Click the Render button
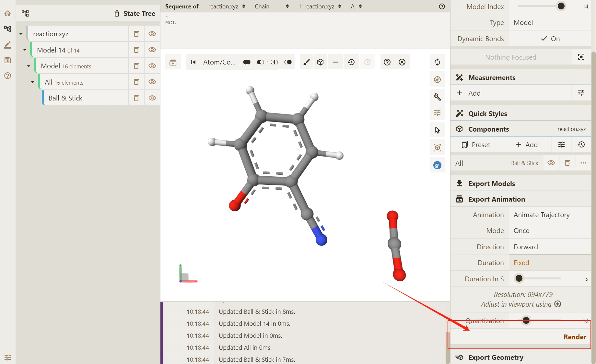Viewport: 596px width, 364px height. [x=574, y=337]
